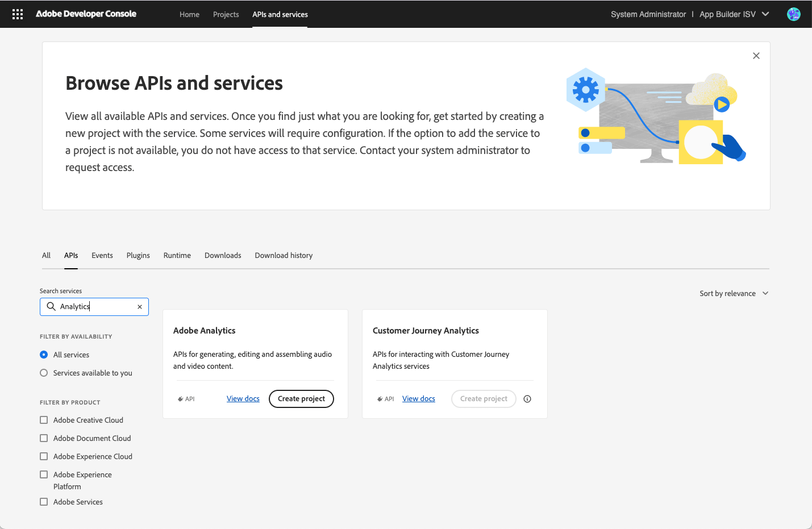Viewport: 812px width, 529px height.
Task: Open the Projects page
Action: click(x=226, y=14)
